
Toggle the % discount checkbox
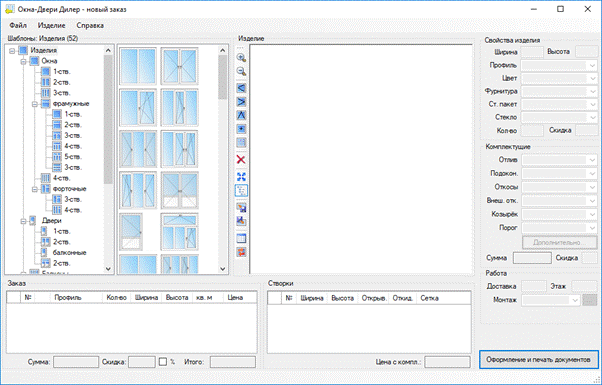pyautogui.click(x=163, y=362)
